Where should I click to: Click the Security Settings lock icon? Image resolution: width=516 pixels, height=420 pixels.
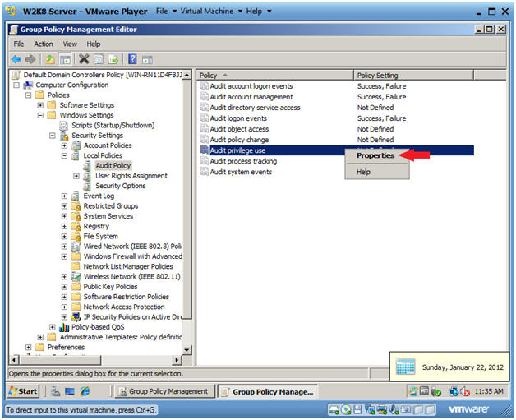pyautogui.click(x=64, y=136)
